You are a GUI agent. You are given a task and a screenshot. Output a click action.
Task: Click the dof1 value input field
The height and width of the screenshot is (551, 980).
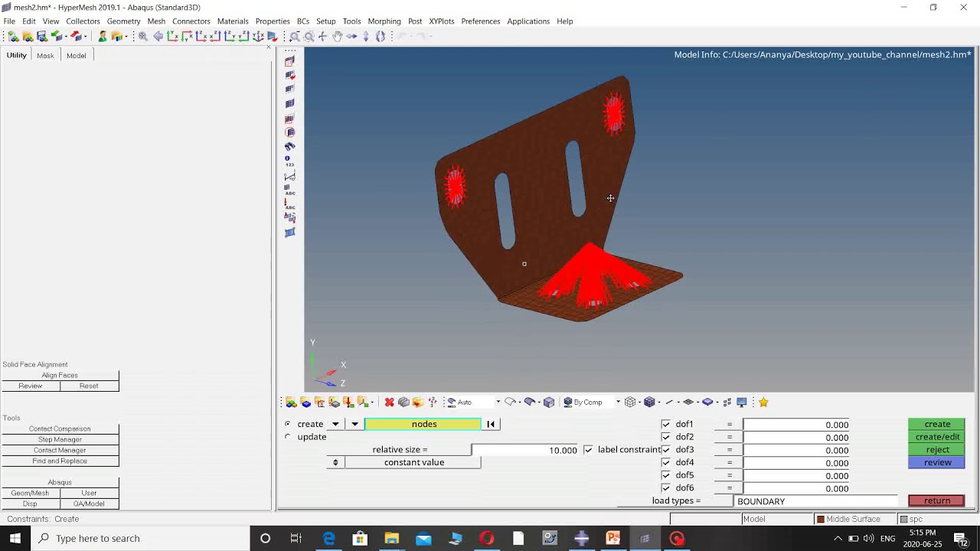tap(797, 425)
